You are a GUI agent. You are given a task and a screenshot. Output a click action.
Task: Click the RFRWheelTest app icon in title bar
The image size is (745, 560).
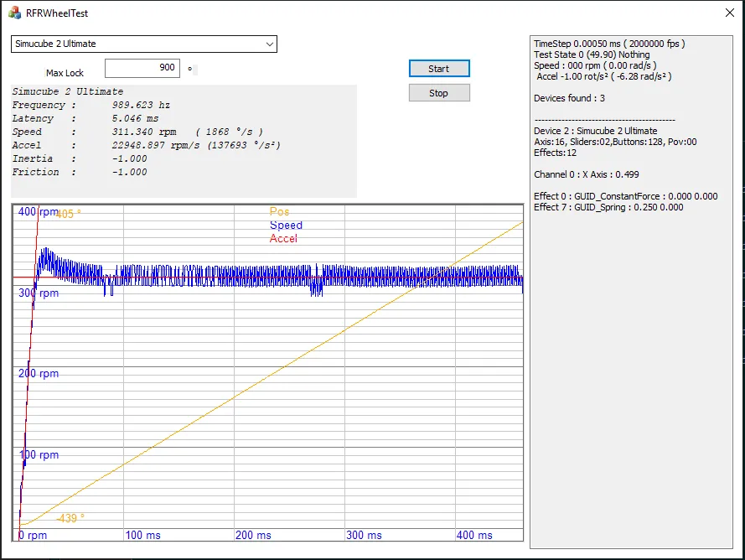[14, 13]
